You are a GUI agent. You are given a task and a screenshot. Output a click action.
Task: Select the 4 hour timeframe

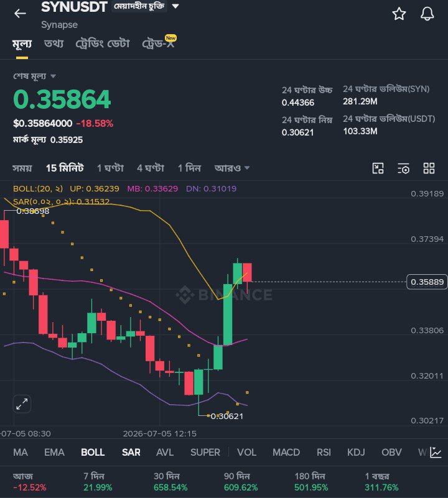151,168
